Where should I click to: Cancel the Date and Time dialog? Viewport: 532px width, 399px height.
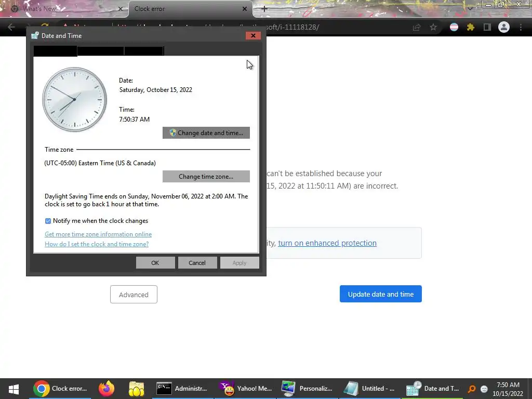click(x=197, y=262)
